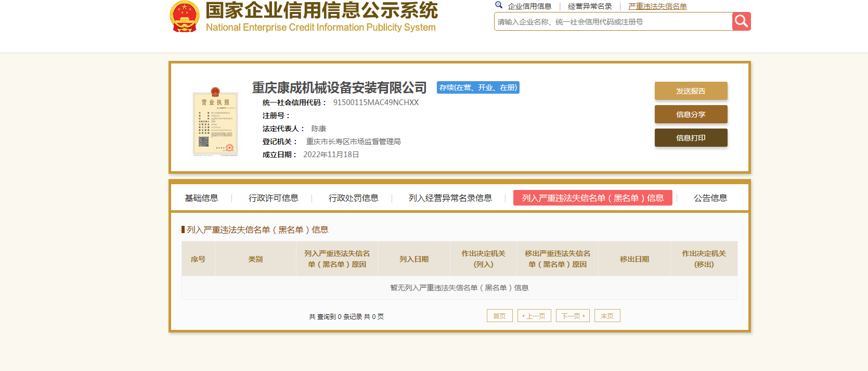Click the 发送报告 button

tap(691, 91)
